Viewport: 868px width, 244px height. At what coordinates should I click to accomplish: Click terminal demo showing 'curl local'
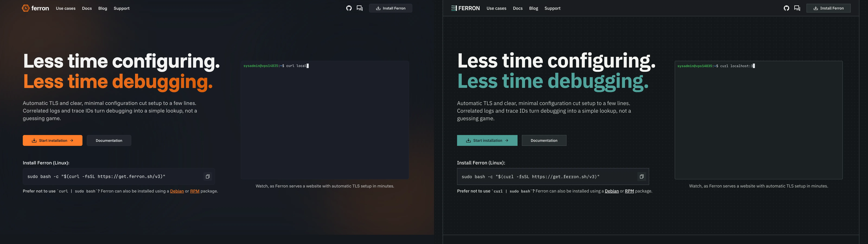pyautogui.click(x=325, y=120)
